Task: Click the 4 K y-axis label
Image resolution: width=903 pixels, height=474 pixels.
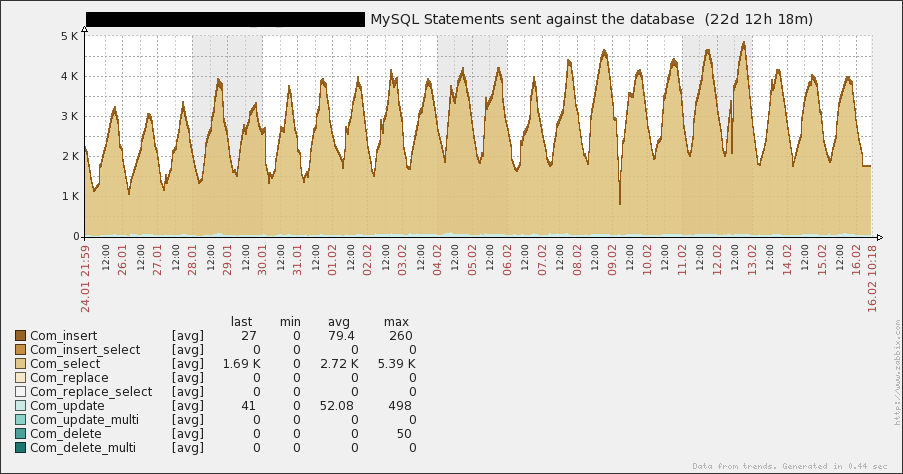Action: (x=69, y=76)
